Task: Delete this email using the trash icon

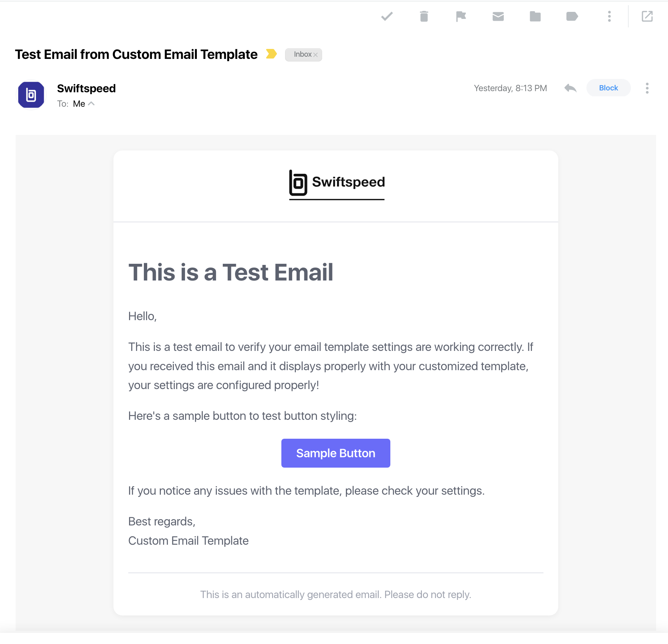Action: (424, 16)
